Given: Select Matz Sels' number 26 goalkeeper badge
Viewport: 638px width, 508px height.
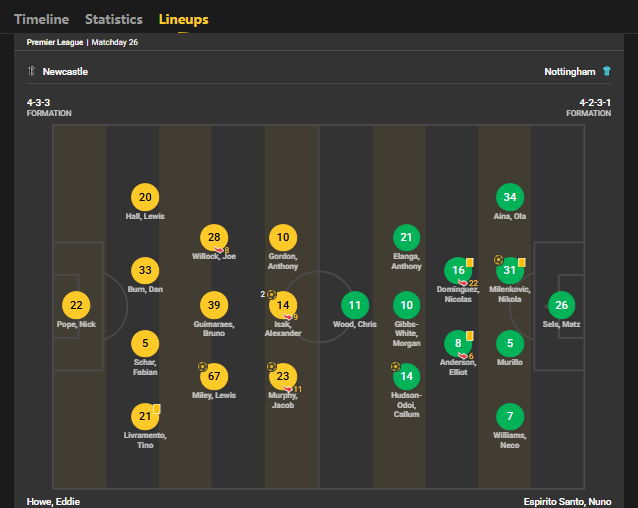Looking at the screenshot, I should 562,305.
